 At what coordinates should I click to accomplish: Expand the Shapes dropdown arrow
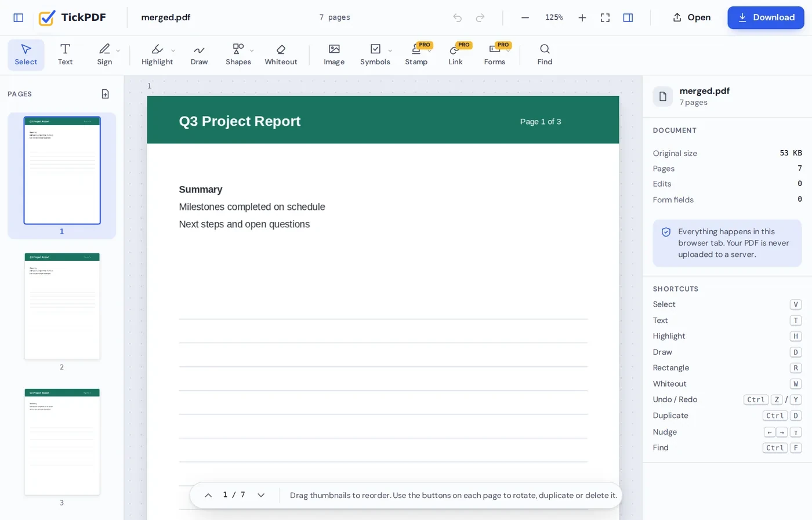[252, 50]
